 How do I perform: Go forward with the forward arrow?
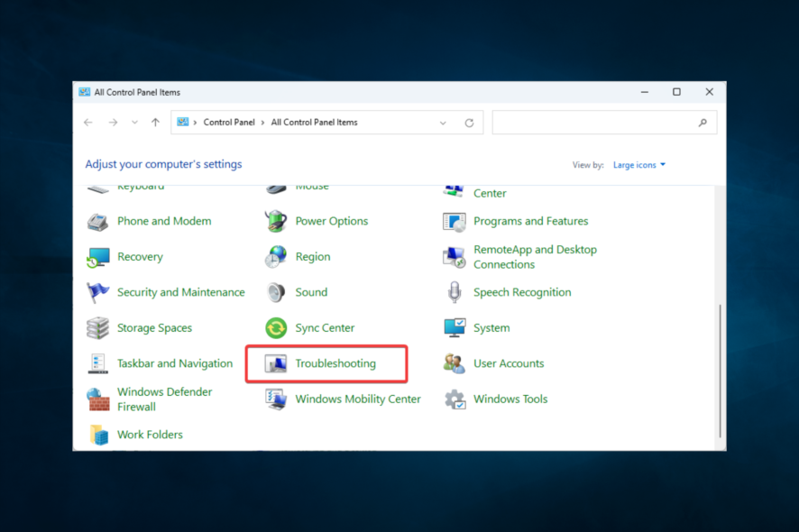[113, 123]
